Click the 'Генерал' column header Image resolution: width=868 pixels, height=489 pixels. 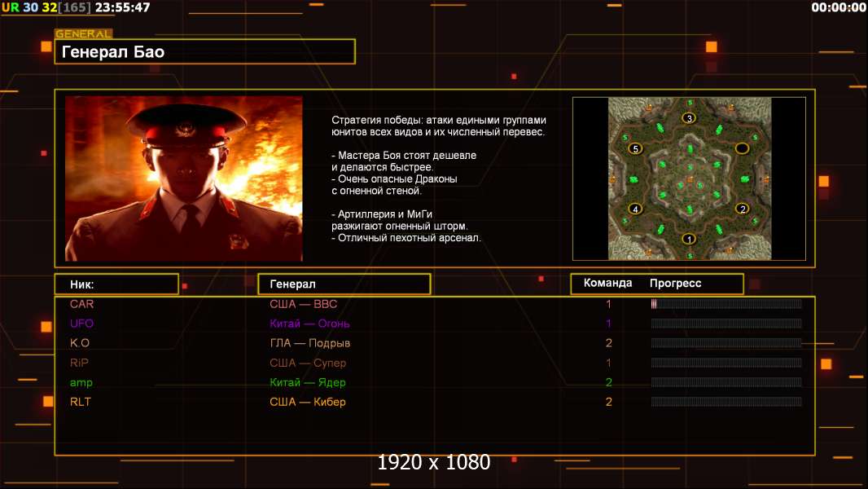pos(344,284)
